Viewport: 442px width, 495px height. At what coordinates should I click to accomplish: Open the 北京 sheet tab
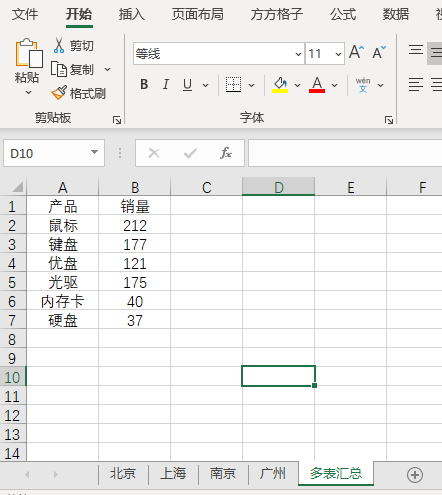[x=123, y=473]
